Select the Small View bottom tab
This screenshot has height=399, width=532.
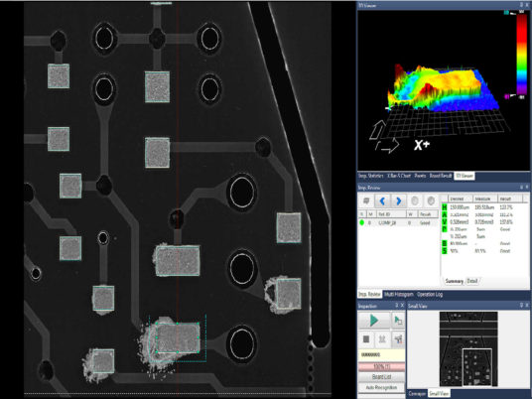point(439,394)
